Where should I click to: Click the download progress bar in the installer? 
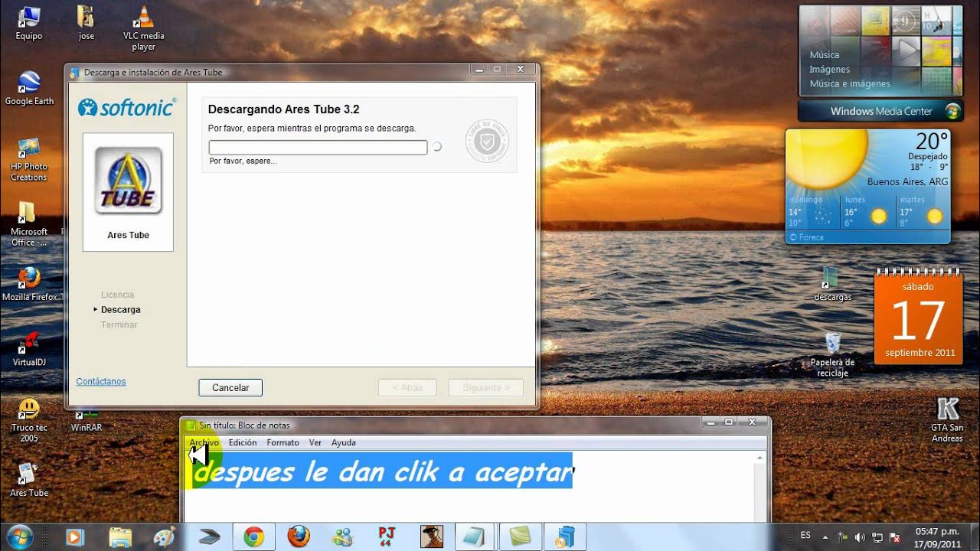(318, 147)
